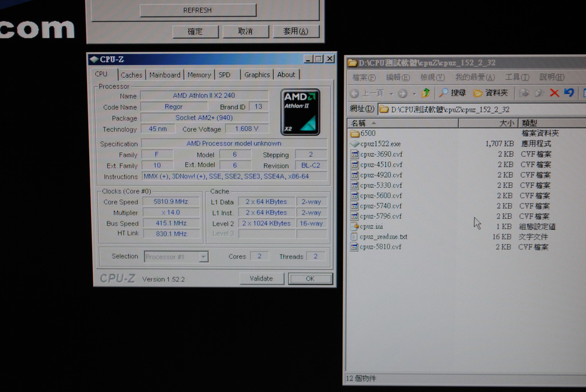Select the cpuz1522.exe application icon
The image size is (586, 392).
(x=355, y=144)
